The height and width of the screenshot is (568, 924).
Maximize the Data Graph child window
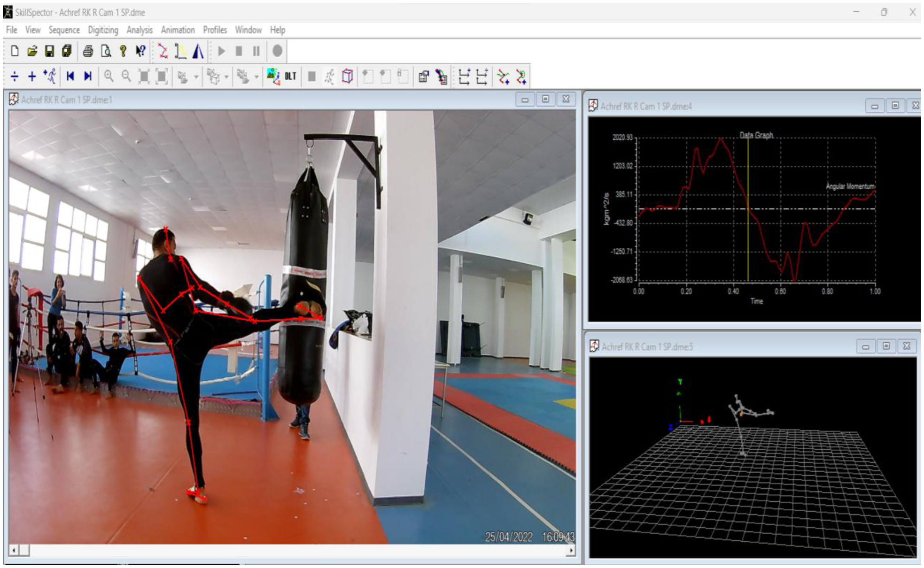(x=895, y=106)
